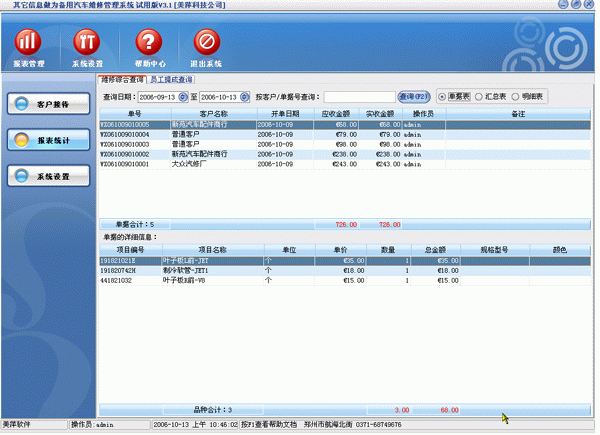The width and height of the screenshot is (600, 435).
Task: Click the 系统设置 wrench icon in the top toolbar
Action: [87, 43]
